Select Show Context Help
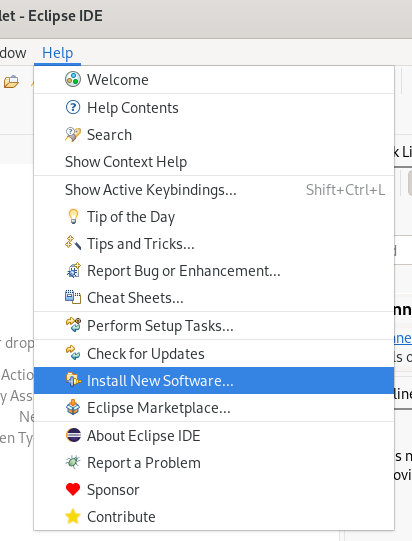The width and height of the screenshot is (412, 541). [x=214, y=162]
